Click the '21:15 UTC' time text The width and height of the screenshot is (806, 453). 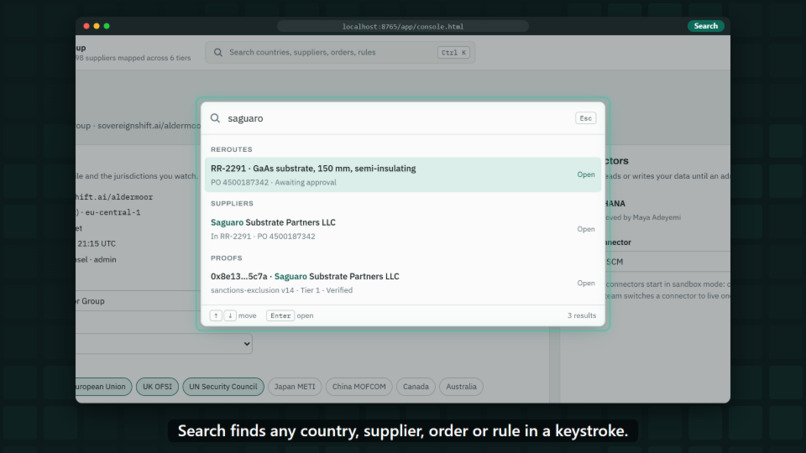(x=97, y=244)
